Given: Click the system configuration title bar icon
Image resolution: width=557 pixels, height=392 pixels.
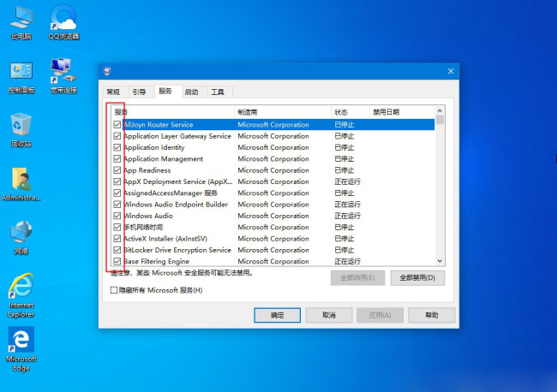Looking at the screenshot, I should [x=107, y=71].
